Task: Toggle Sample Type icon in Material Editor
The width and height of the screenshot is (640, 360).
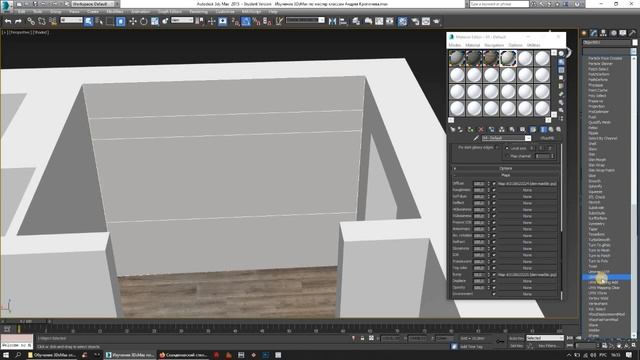Action: tap(562, 53)
